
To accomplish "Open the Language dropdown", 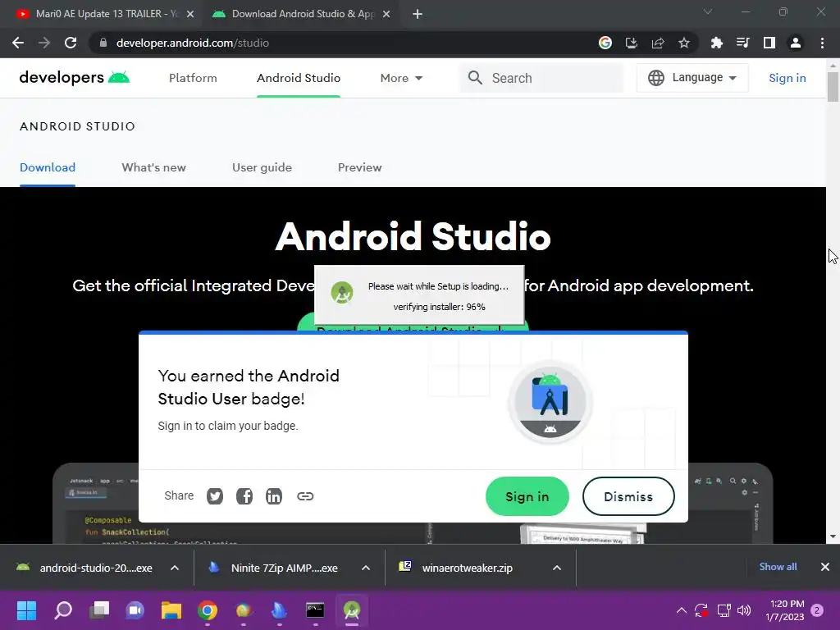I will [692, 78].
